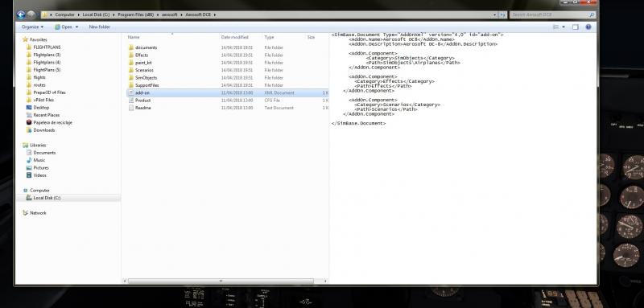Sort by the Size column header
The width and height of the screenshot is (644, 308).
pos(311,37)
